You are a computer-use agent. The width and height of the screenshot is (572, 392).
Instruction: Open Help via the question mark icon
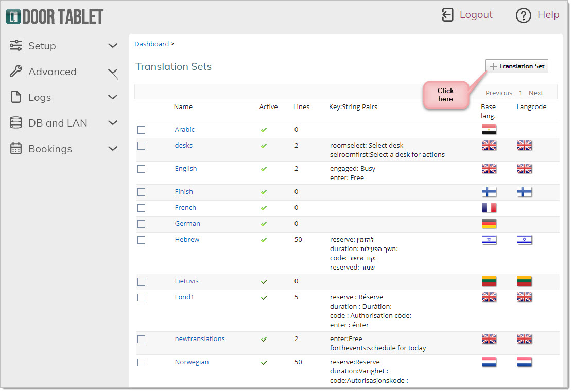click(524, 15)
